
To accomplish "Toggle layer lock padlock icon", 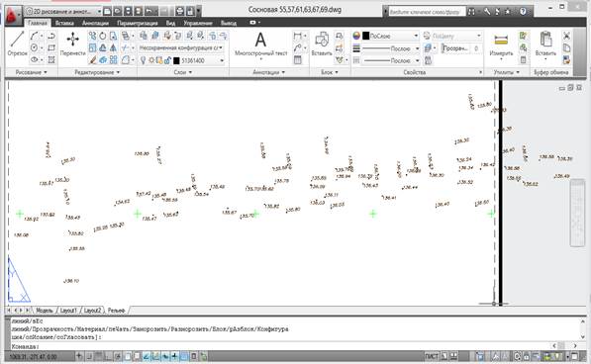I will click(167, 60).
